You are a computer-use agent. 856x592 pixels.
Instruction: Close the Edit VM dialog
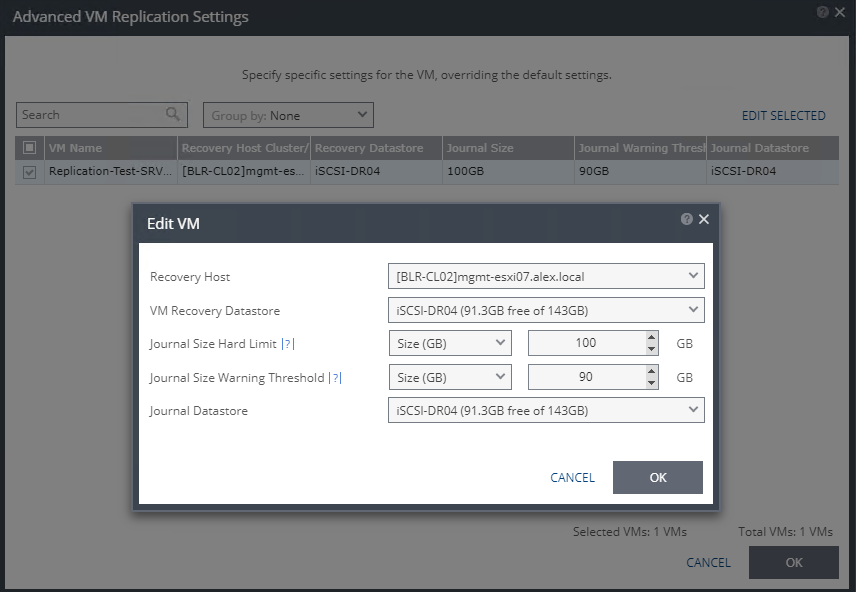(x=704, y=219)
